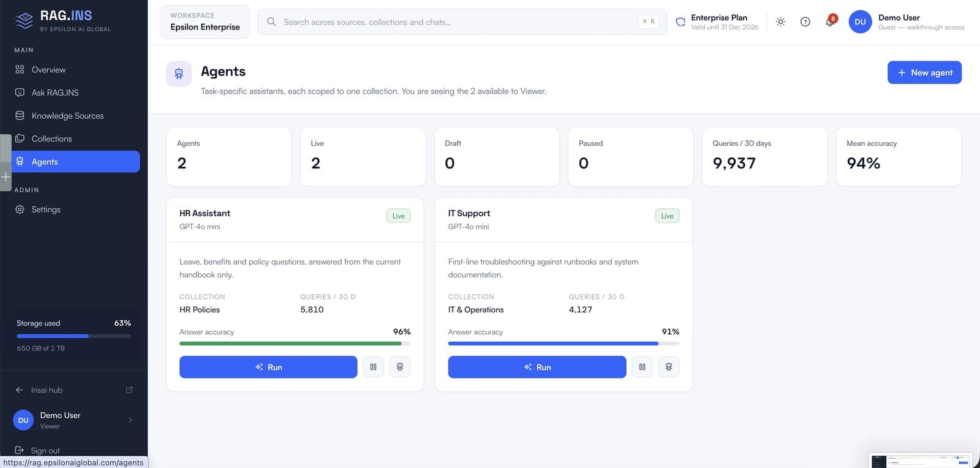This screenshot has height=468, width=980.
Task: Click the Storage used progress bar
Action: click(73, 336)
